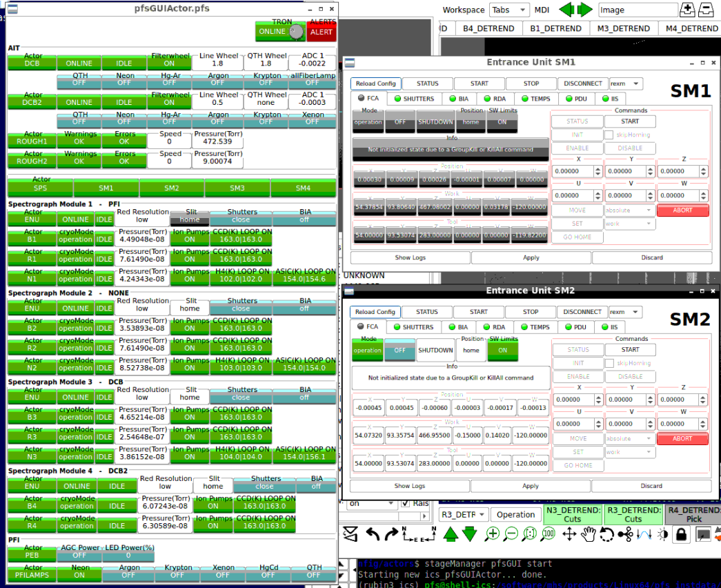Image resolution: width=721 pixels, height=588 pixels.
Task: Click the add workspace tray icon
Action: click(x=687, y=10)
